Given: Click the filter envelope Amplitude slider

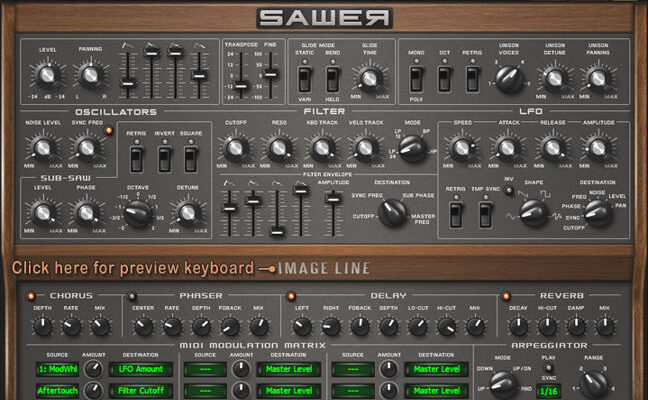Looking at the screenshot, I should 331,200.
